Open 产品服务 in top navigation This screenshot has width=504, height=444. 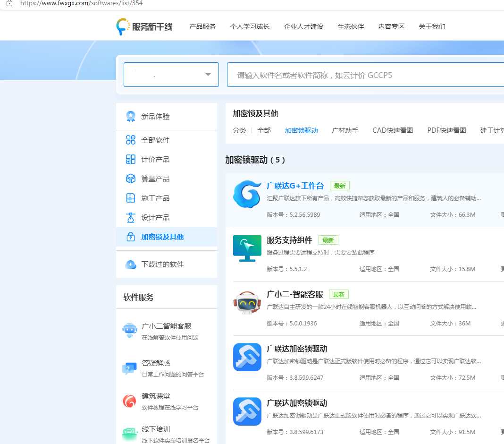click(x=202, y=27)
